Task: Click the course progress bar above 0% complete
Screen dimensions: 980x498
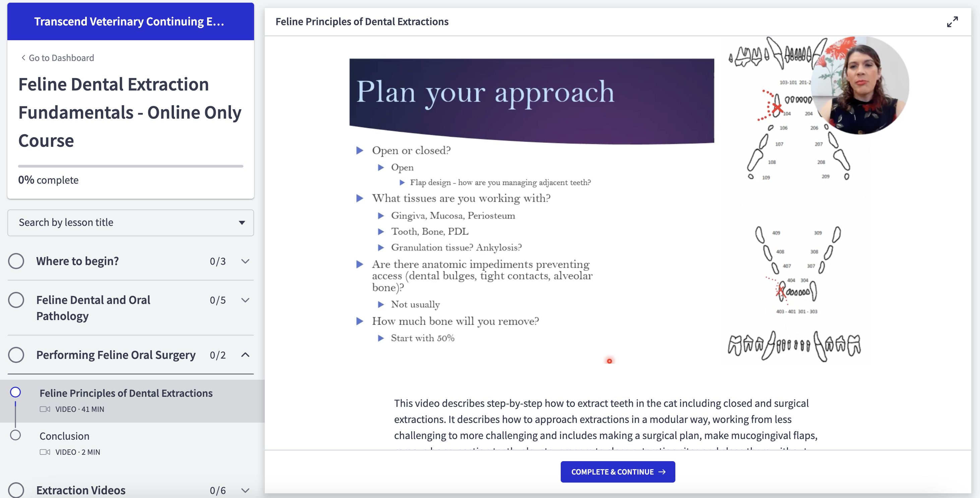Action: pos(130,166)
